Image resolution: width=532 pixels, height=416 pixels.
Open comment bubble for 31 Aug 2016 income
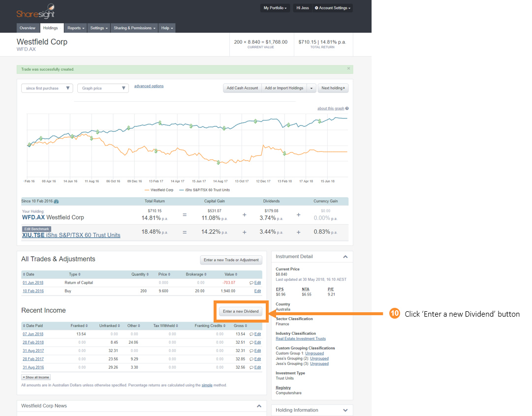click(251, 367)
